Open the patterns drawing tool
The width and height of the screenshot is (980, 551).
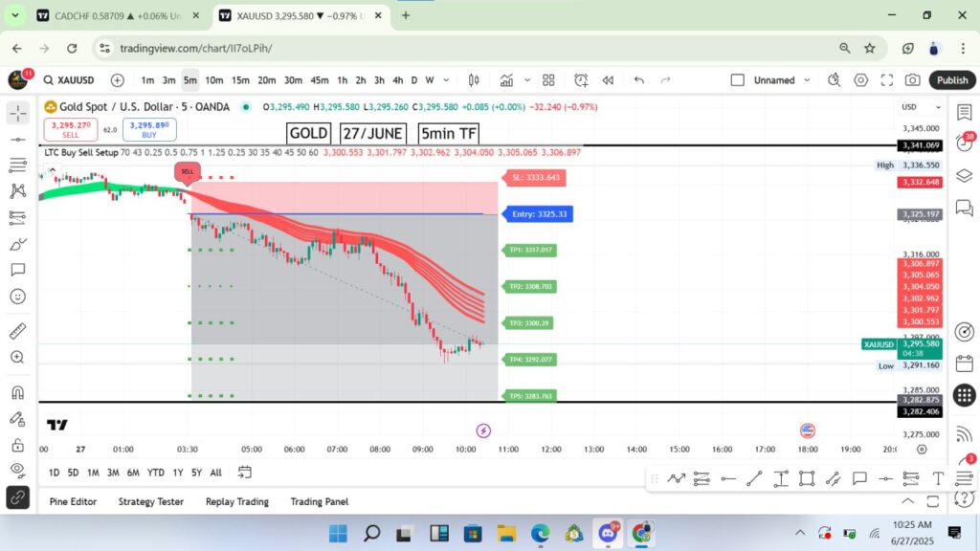coord(18,191)
